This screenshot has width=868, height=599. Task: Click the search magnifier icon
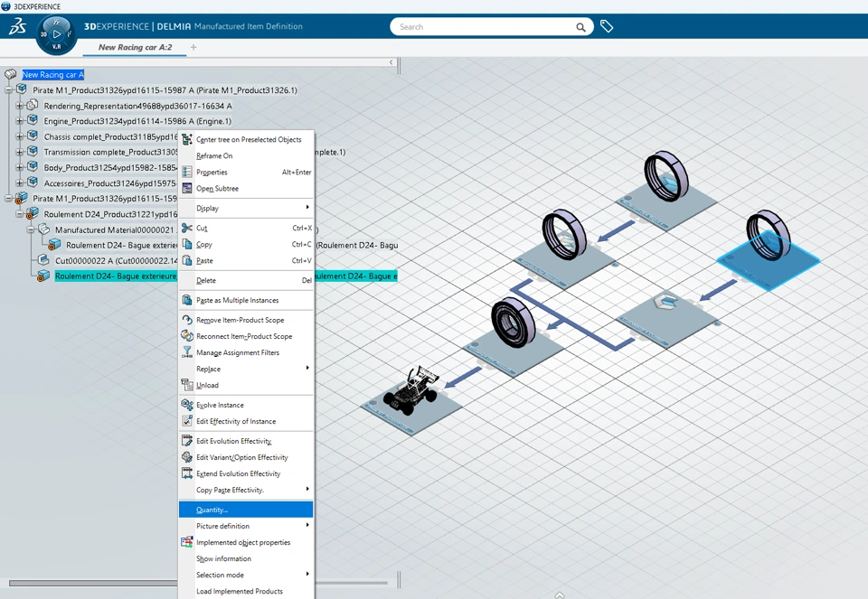point(580,27)
